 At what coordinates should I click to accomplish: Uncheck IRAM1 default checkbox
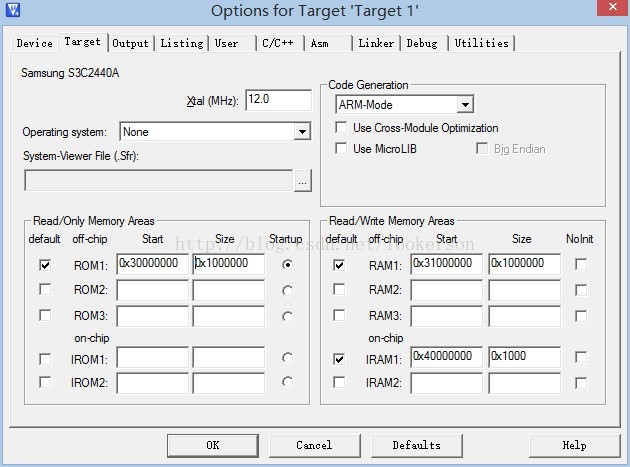(x=339, y=359)
